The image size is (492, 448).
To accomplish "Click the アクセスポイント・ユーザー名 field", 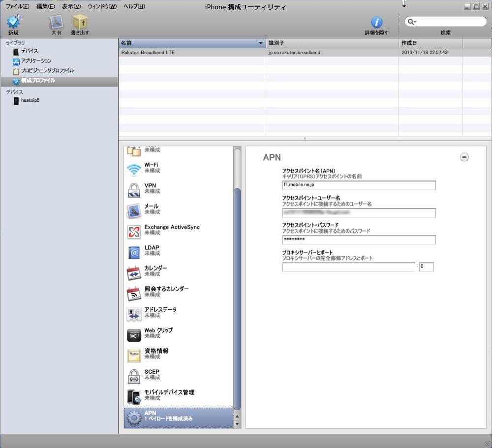I will pyautogui.click(x=359, y=213).
